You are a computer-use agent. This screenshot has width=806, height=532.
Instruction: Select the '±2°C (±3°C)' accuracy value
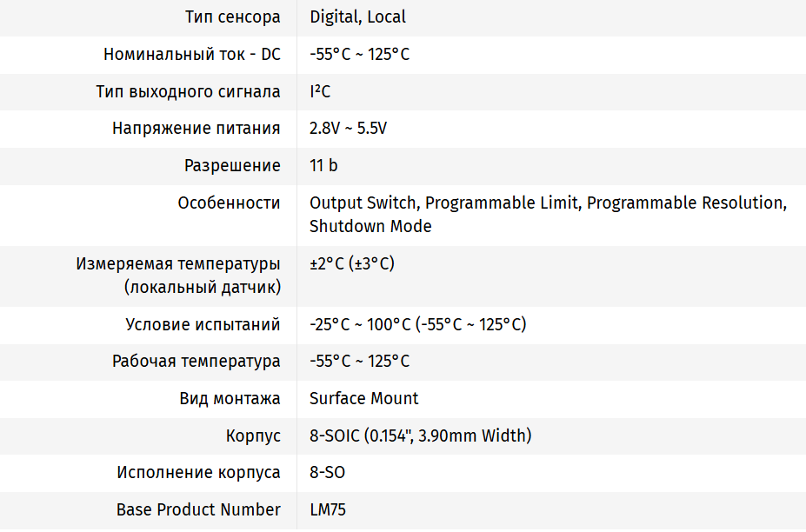click(x=351, y=263)
